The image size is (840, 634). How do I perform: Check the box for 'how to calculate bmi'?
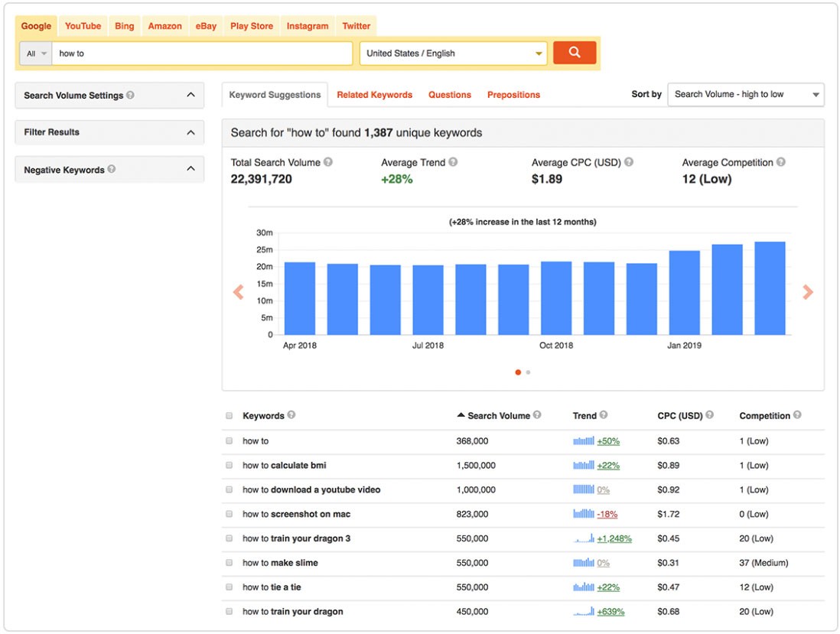pos(230,466)
